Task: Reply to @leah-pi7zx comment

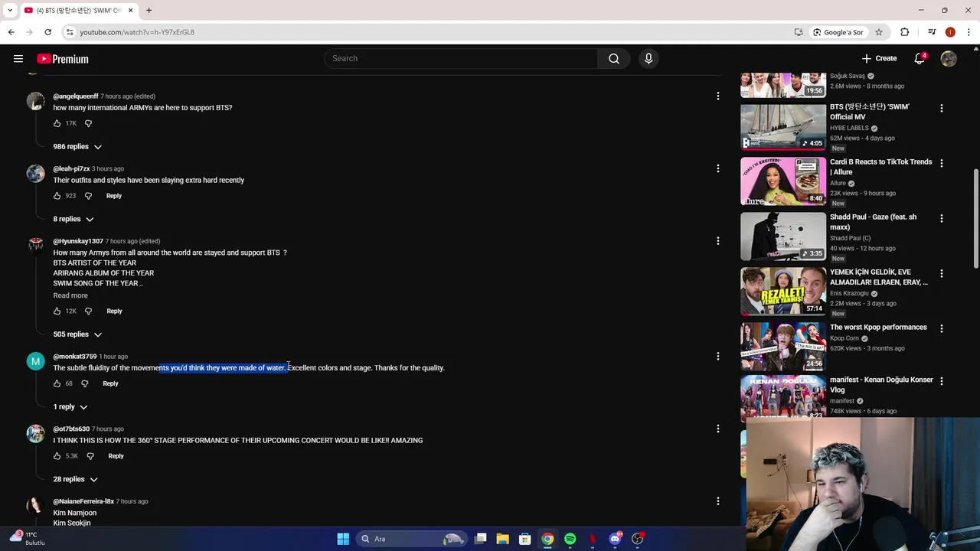Action: pos(114,196)
